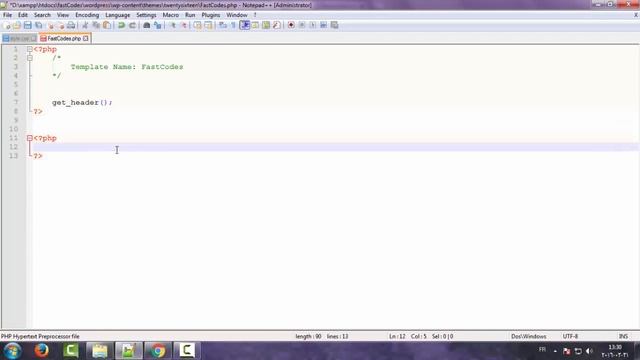Toggle synchronized vertical scrolling

[198, 25]
